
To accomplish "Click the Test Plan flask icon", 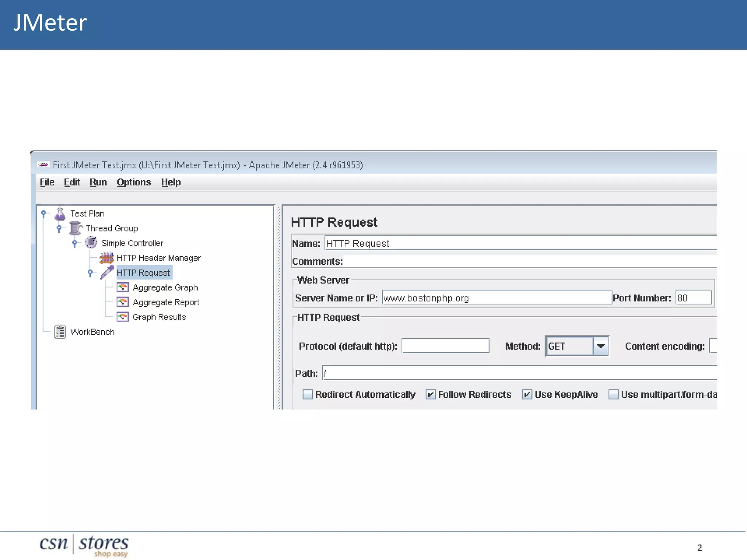I will coord(60,214).
